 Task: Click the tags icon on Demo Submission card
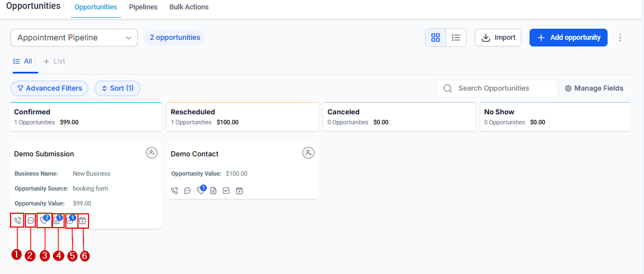coord(44,220)
